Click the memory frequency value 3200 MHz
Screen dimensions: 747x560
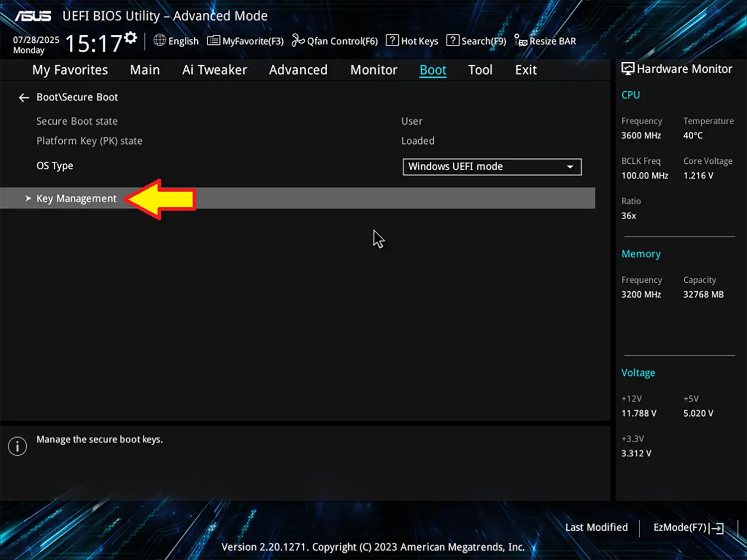pos(641,295)
